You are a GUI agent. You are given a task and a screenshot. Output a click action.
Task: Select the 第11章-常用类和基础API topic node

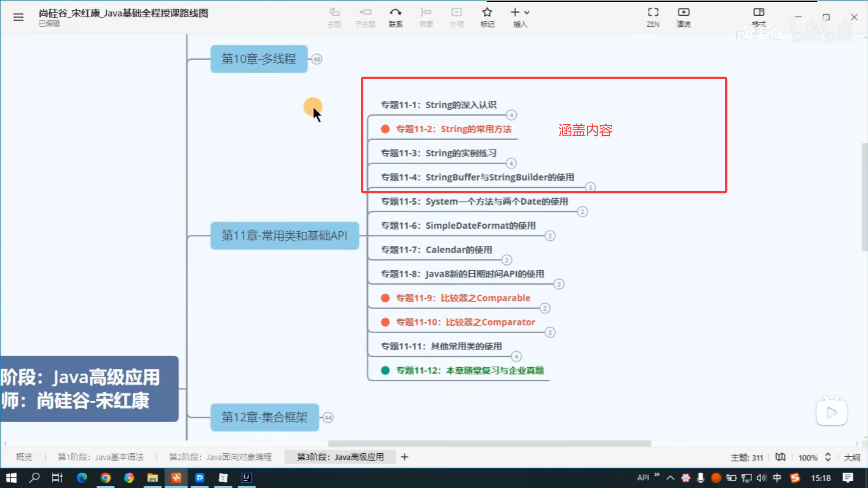[x=284, y=235]
